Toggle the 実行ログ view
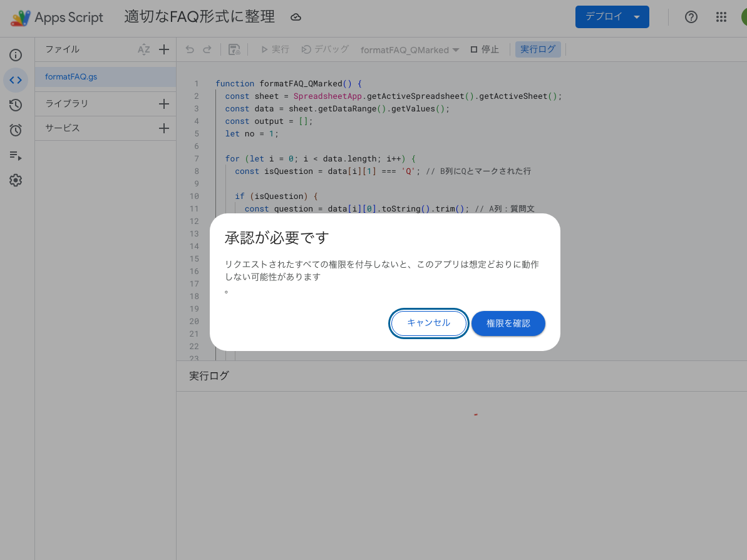 pyautogui.click(x=538, y=49)
